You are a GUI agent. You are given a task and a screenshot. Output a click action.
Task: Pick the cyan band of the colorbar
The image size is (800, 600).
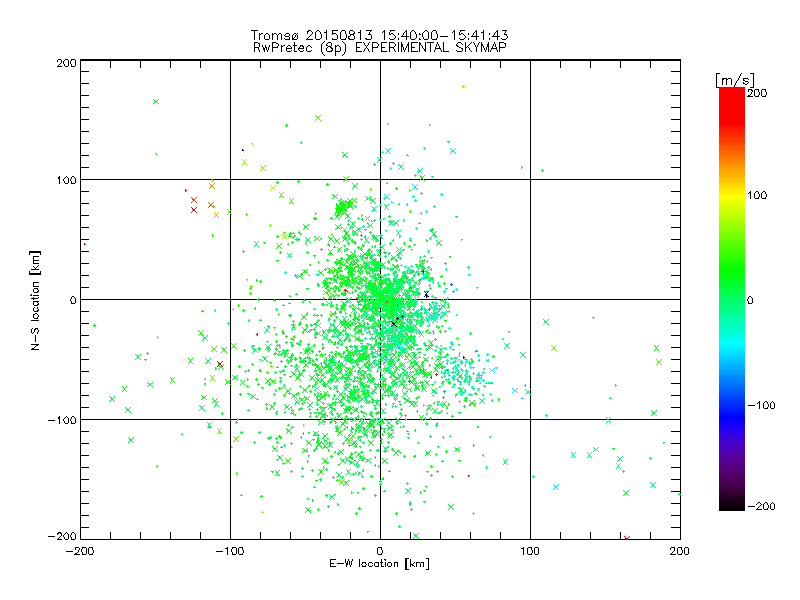click(x=732, y=347)
